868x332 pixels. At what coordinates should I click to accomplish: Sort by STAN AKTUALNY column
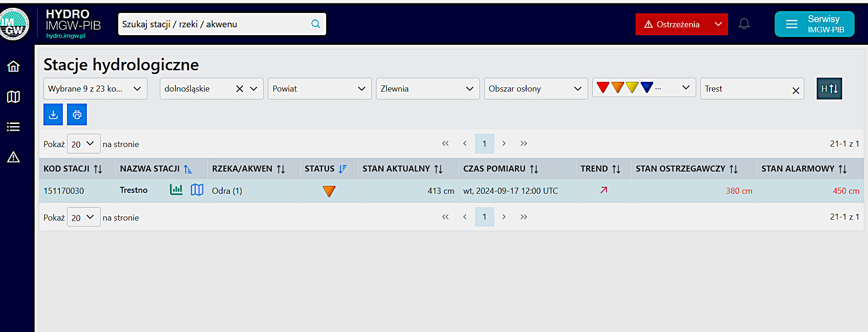pos(438,169)
